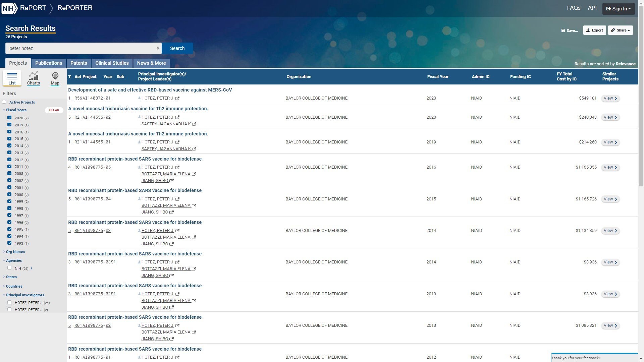Viewport: 644px width, 362px height.
Task: Open external link icon next to JIANG, SHIBO in R01AI098775-05 row
Action: [172, 181]
